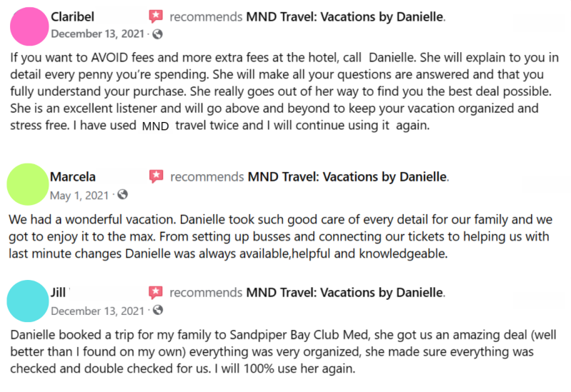Visit Marcela's profile via her name
The image size is (571, 392).
click(x=73, y=177)
